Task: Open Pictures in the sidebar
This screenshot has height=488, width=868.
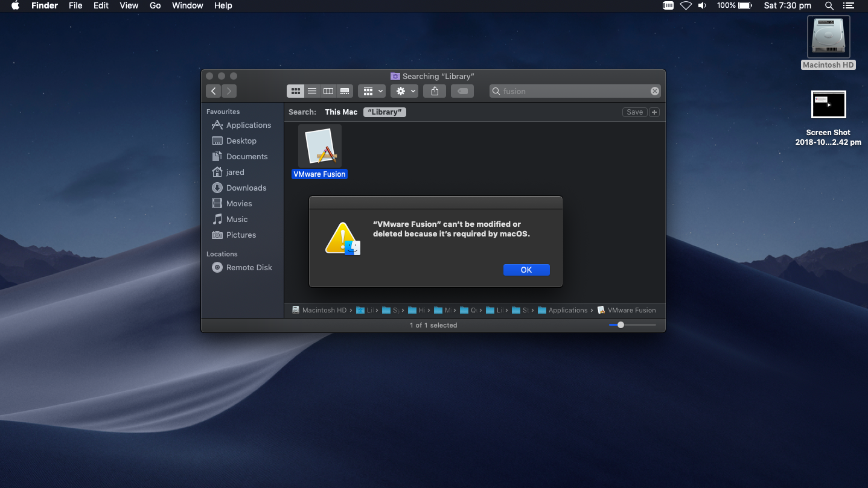Action: (x=234, y=235)
